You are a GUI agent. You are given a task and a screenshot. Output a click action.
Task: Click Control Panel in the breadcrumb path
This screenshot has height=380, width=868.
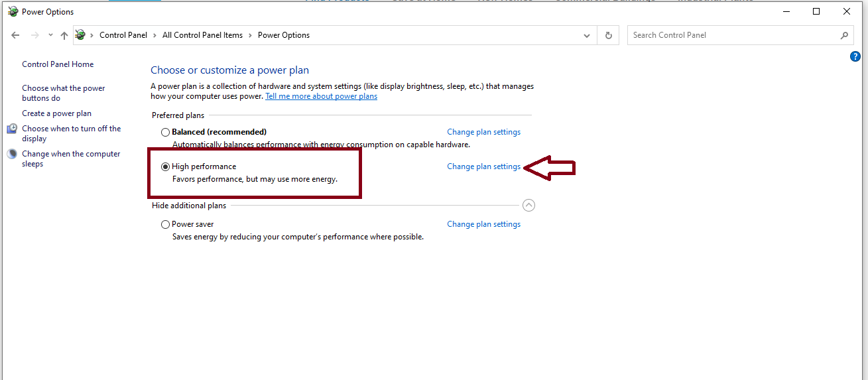(x=123, y=35)
